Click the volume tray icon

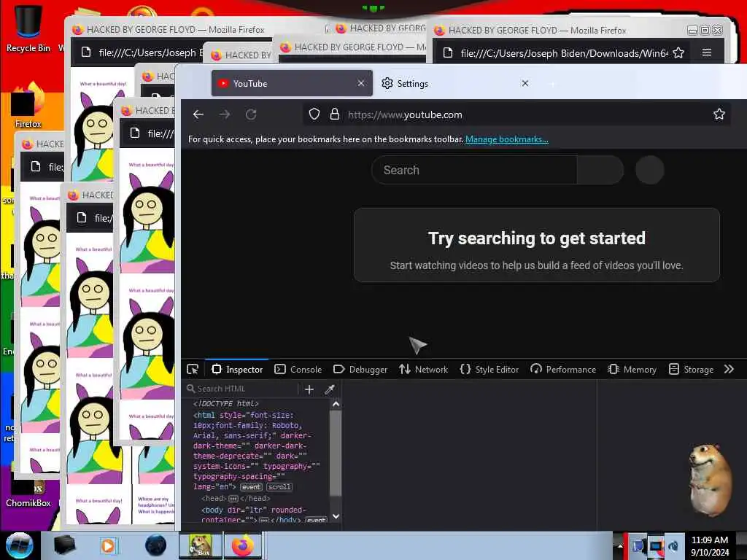coord(673,546)
